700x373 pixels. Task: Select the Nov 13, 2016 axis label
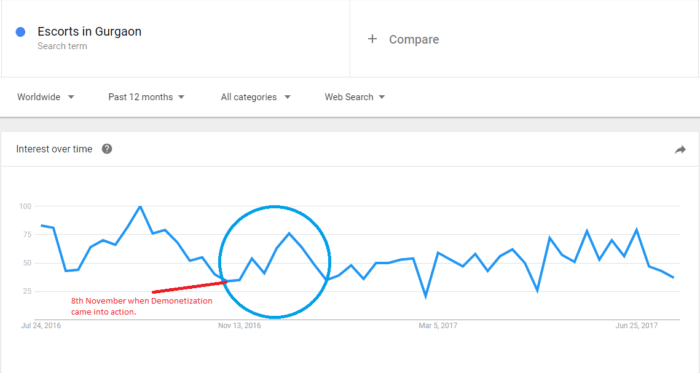click(239, 325)
